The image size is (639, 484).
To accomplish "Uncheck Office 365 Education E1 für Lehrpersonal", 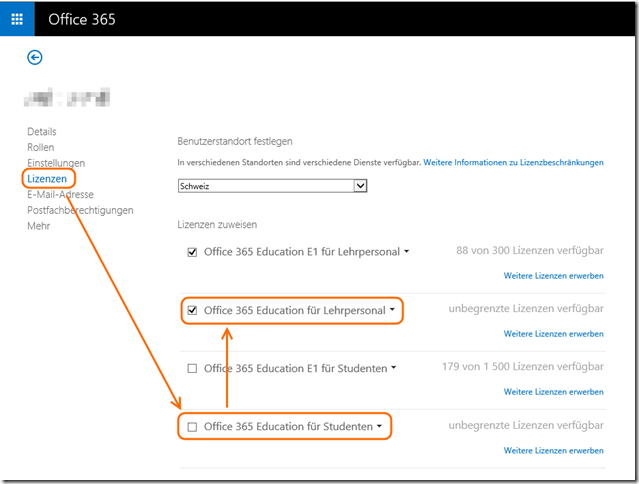I will coord(193,252).
